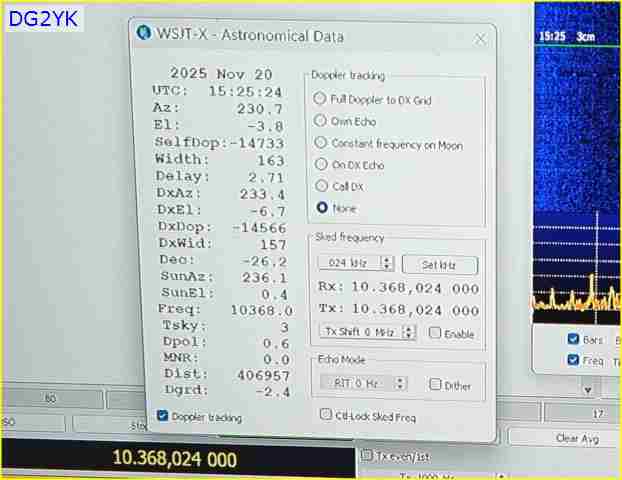Check the Cfd-Lock Sked Freq box
622x480 pixels.
[325, 416]
